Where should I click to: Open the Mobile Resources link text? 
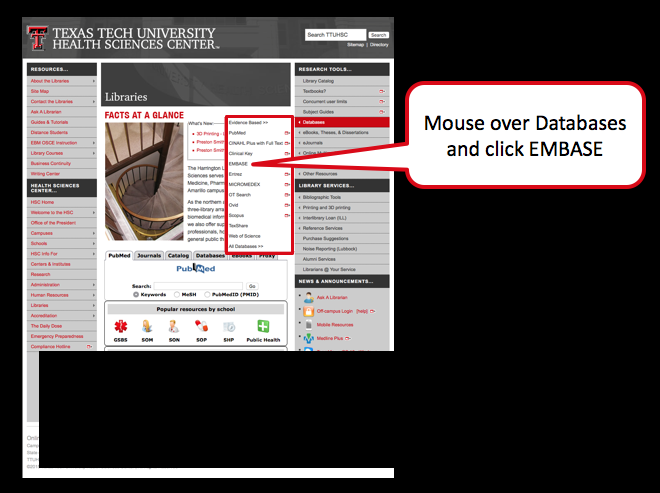[335, 325]
